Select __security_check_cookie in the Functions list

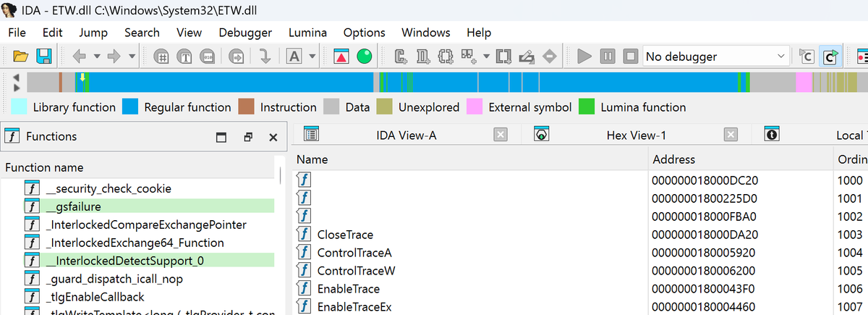139,188
